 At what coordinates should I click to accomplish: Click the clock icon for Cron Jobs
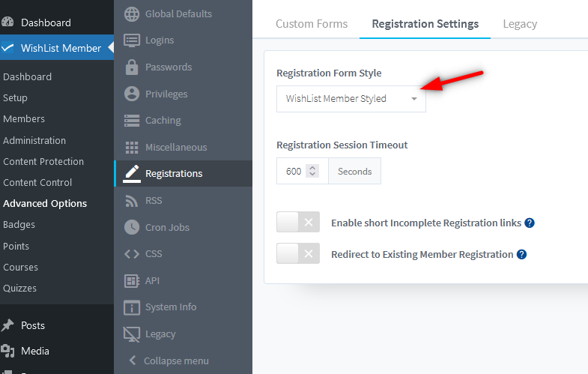point(132,227)
